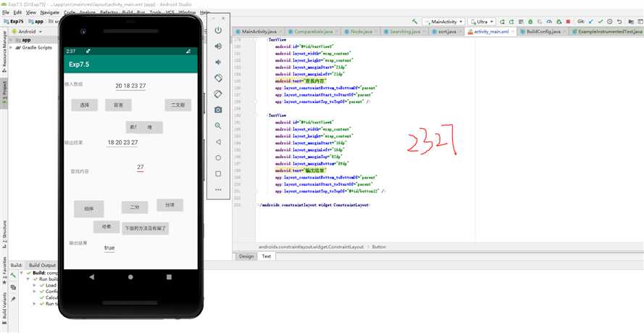
Task: Tap the 哈希 button in app
Action: pyautogui.click(x=106, y=227)
